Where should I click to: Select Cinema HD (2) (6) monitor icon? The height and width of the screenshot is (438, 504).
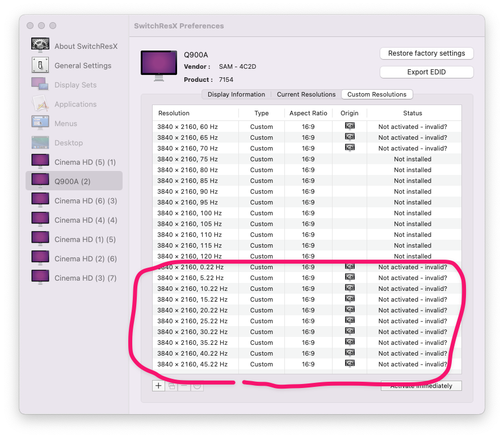40,258
